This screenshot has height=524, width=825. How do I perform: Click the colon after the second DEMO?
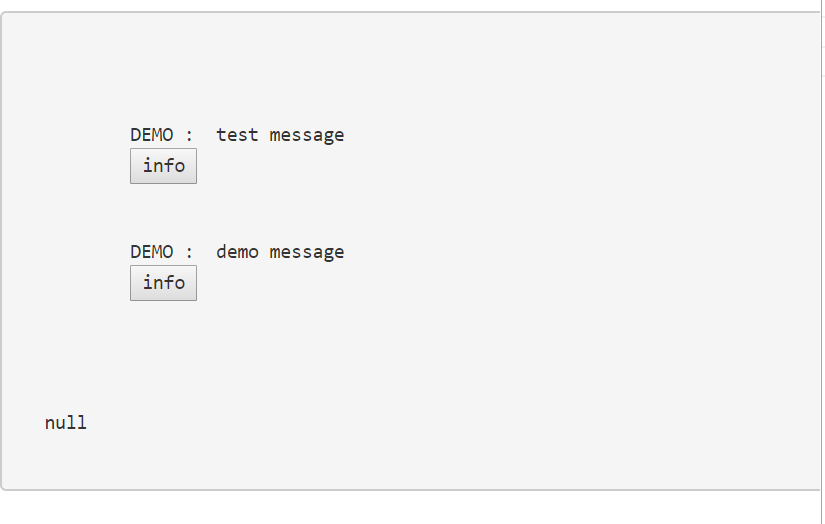[x=189, y=253]
